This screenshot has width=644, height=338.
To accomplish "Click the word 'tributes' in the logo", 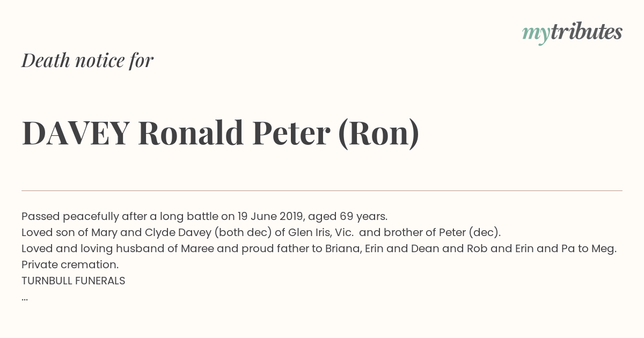I will pyautogui.click(x=586, y=32).
